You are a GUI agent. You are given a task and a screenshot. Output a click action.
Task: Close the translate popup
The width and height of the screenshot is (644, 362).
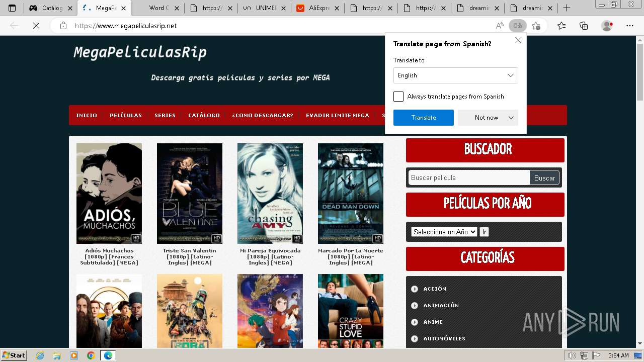[x=518, y=40]
